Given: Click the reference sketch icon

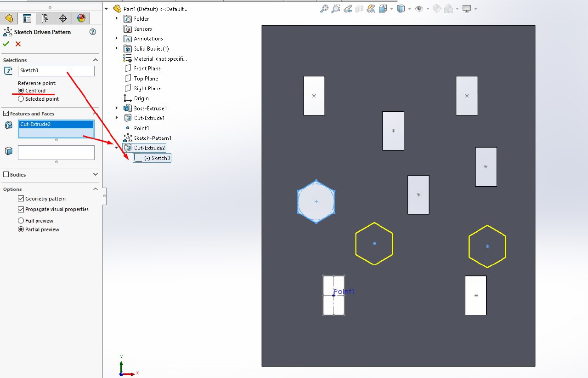Looking at the screenshot, I should 8,71.
